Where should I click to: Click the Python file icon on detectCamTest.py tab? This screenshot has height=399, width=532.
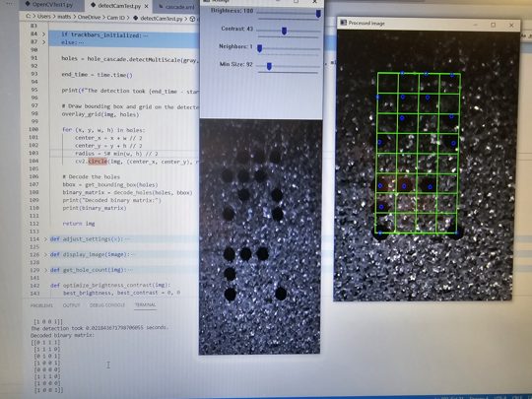tap(93, 6)
